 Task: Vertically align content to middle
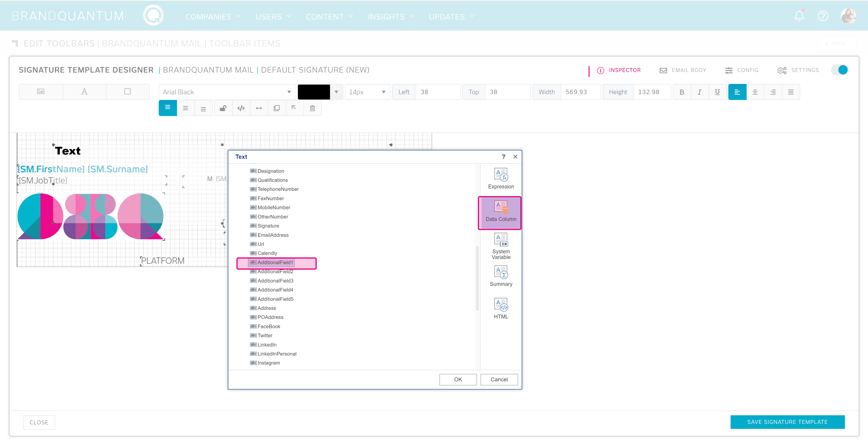click(x=185, y=108)
